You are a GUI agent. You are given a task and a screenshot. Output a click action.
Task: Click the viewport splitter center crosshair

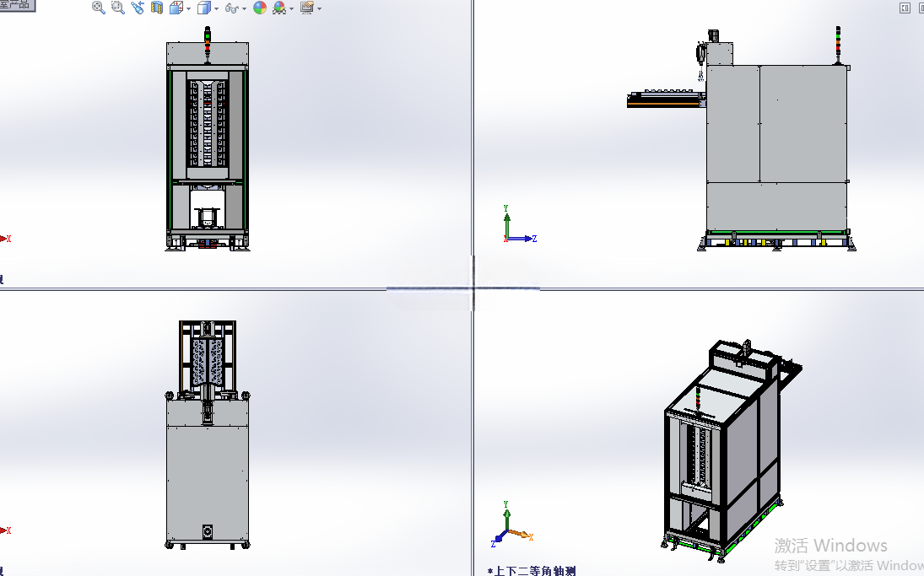point(473,288)
